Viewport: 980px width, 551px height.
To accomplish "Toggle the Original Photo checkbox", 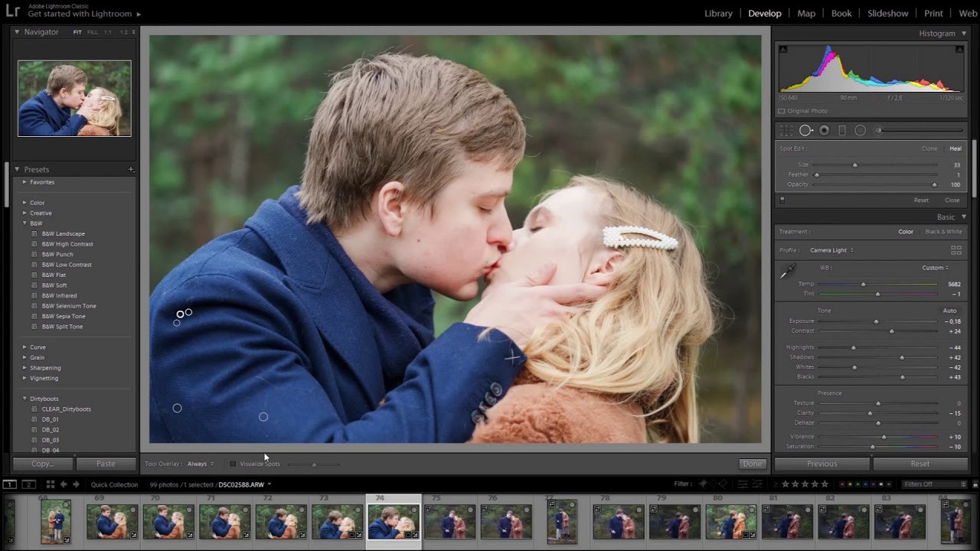I will pos(782,111).
